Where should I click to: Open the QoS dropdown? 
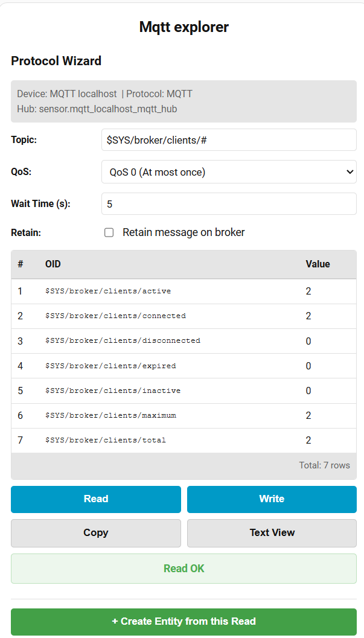pos(228,171)
